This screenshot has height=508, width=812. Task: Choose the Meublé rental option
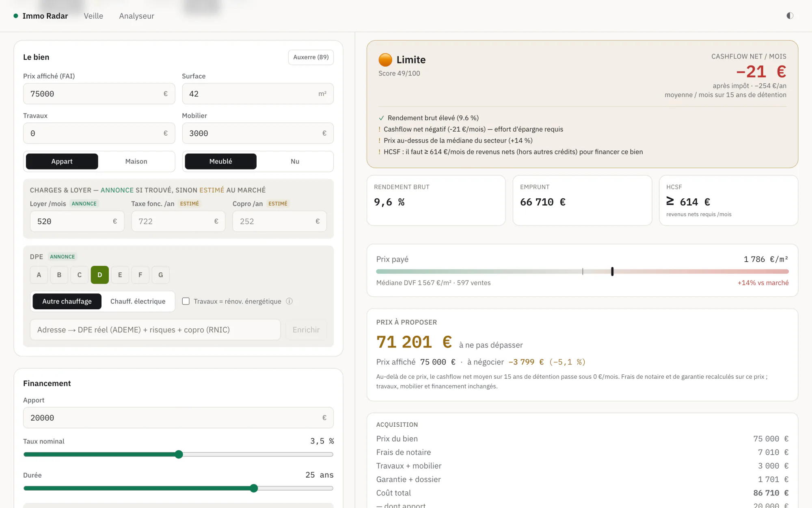tap(220, 161)
